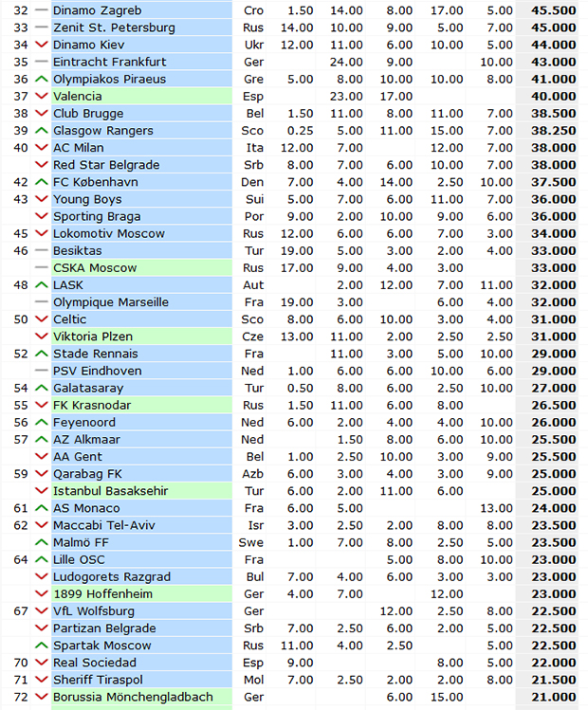
Task: Click the 23.00 value in Valencia row
Action: (346, 96)
